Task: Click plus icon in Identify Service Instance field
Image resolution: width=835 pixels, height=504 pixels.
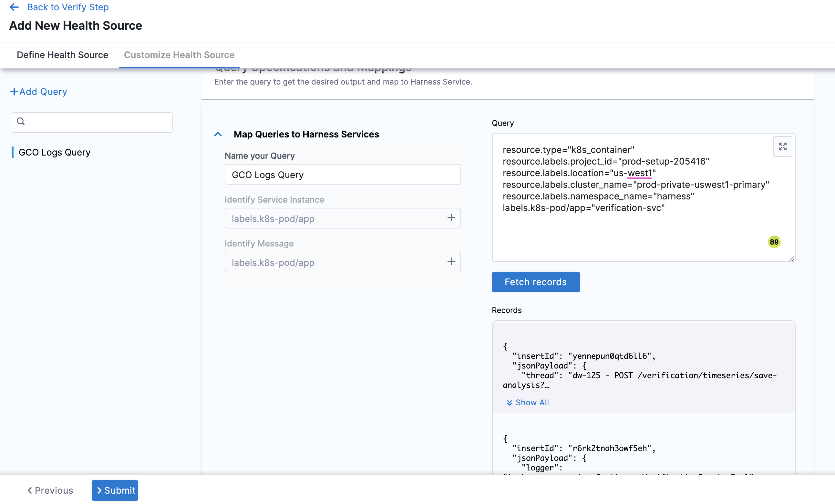Action: (451, 218)
